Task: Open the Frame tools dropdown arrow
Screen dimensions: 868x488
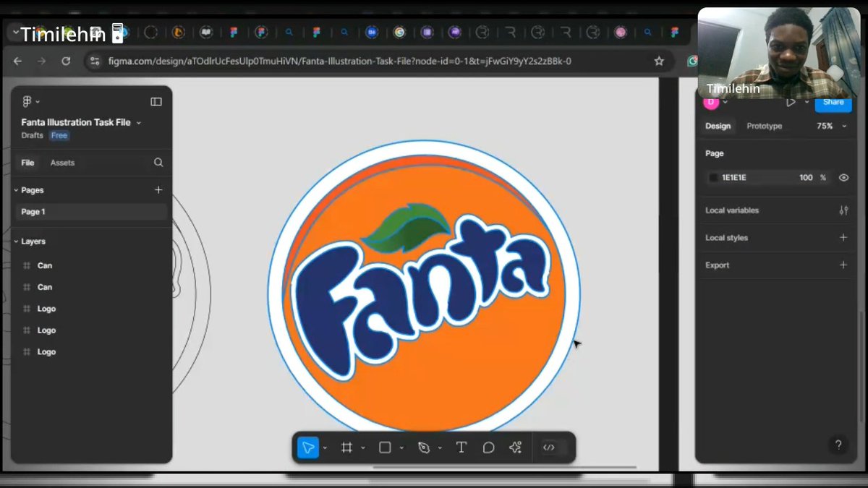Action: click(363, 448)
